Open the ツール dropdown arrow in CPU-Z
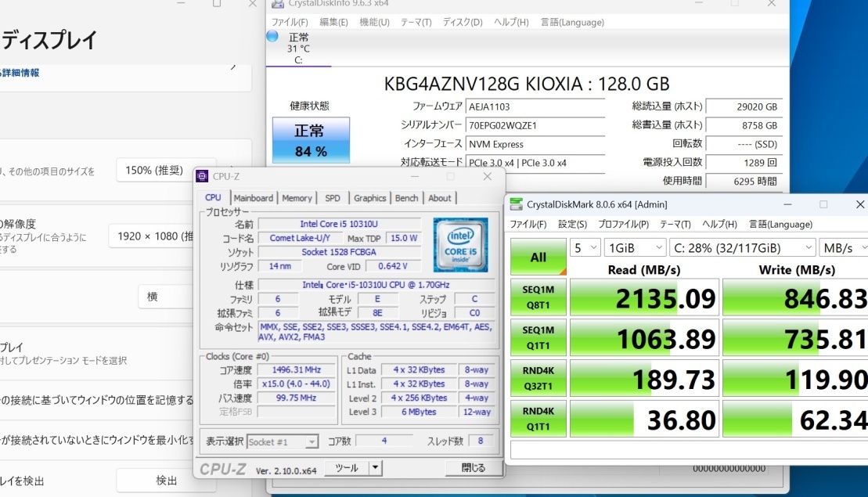This screenshot has height=497, width=868. (x=376, y=468)
